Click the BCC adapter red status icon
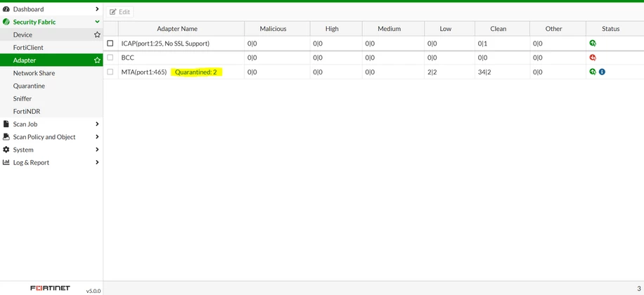 pyautogui.click(x=592, y=58)
